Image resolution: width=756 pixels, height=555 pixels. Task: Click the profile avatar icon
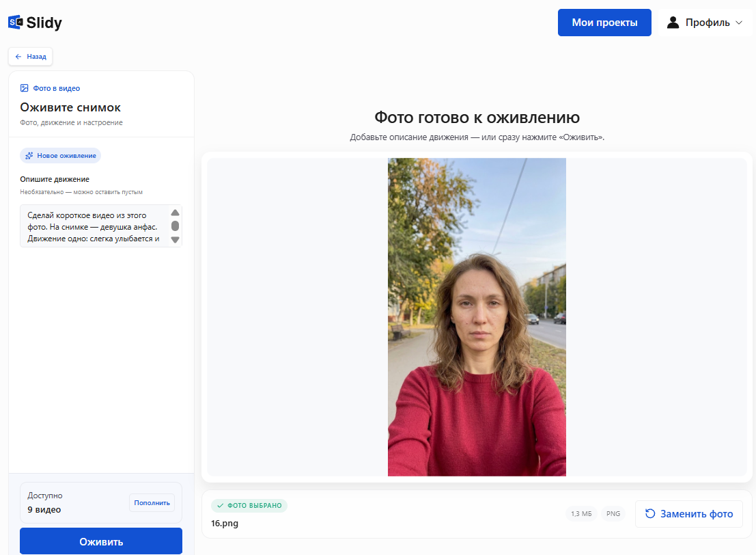point(673,22)
